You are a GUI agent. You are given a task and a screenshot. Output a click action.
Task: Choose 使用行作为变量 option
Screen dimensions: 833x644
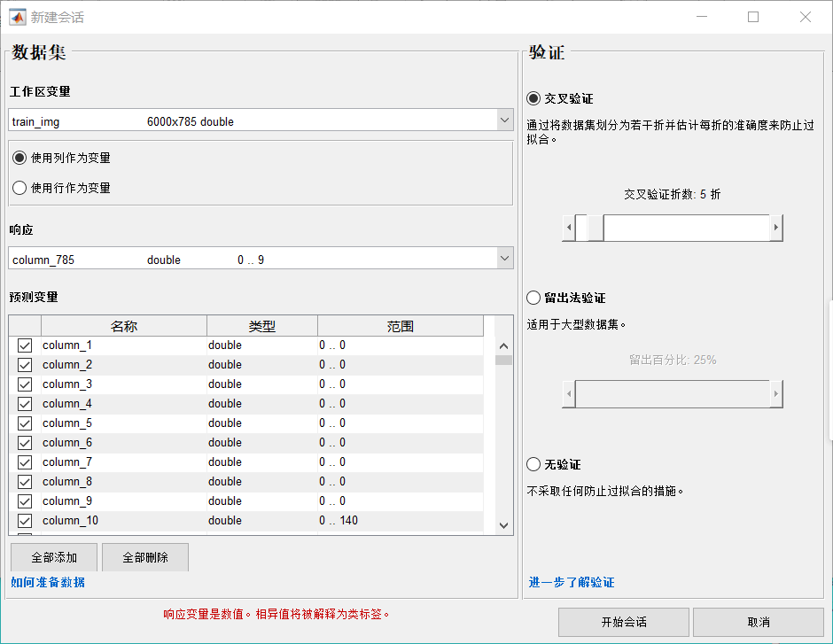[x=19, y=188]
